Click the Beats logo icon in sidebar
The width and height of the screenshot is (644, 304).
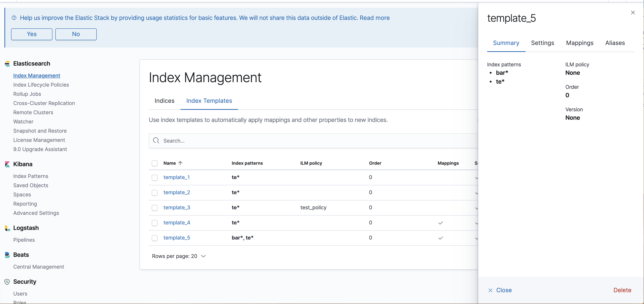coord(8,255)
